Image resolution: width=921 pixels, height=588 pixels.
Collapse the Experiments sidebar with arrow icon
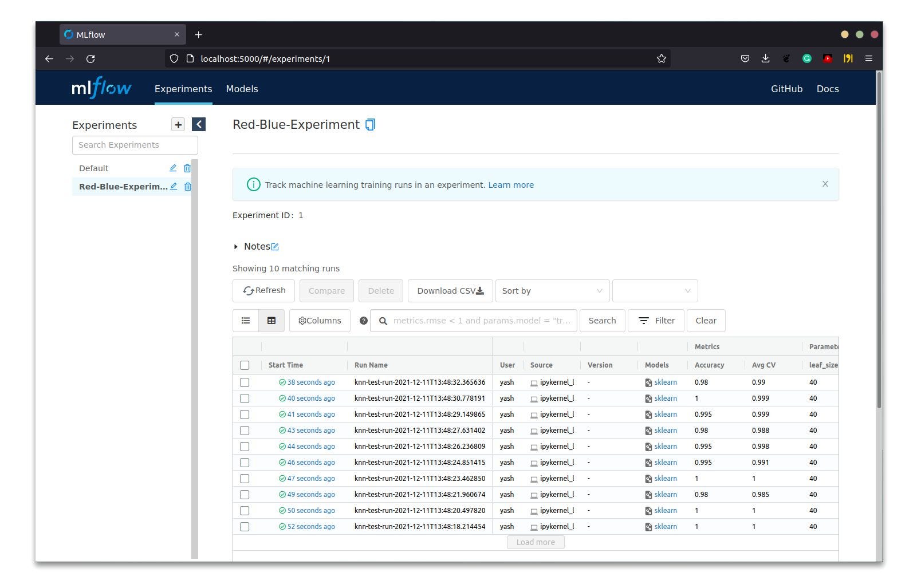tap(199, 125)
